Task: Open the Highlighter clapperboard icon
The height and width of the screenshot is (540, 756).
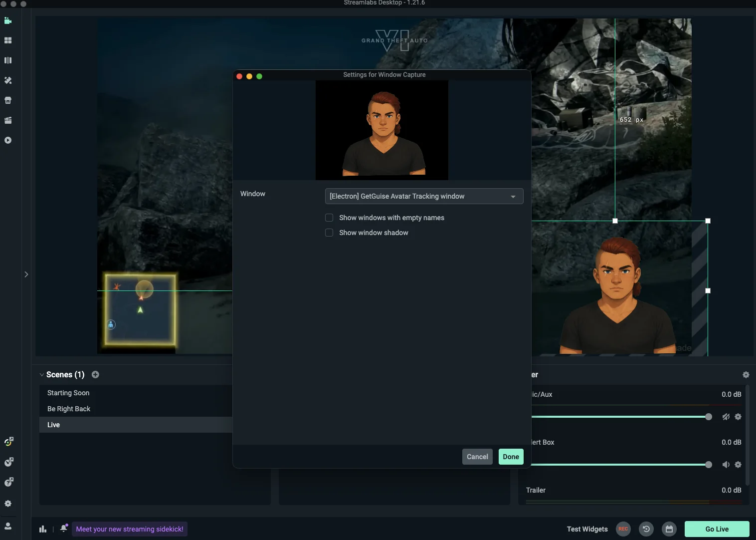Action: tap(8, 120)
